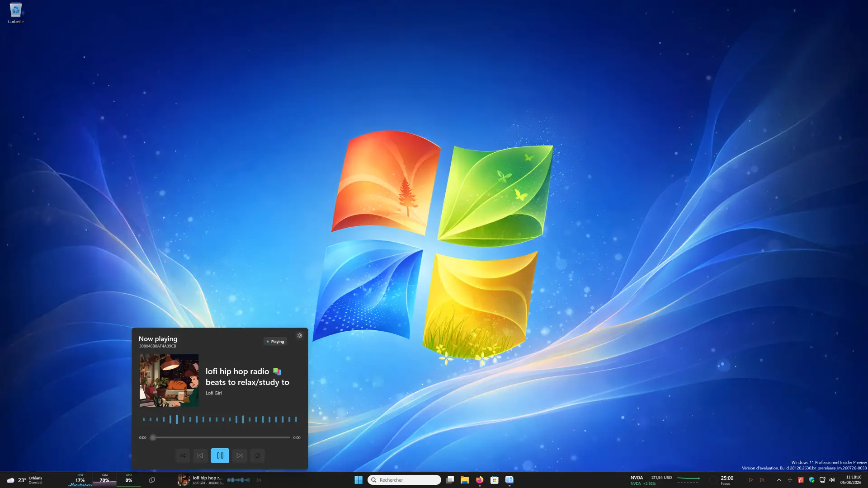Click the taskbar media next track icon
The height and width of the screenshot is (488, 868).
(259, 480)
